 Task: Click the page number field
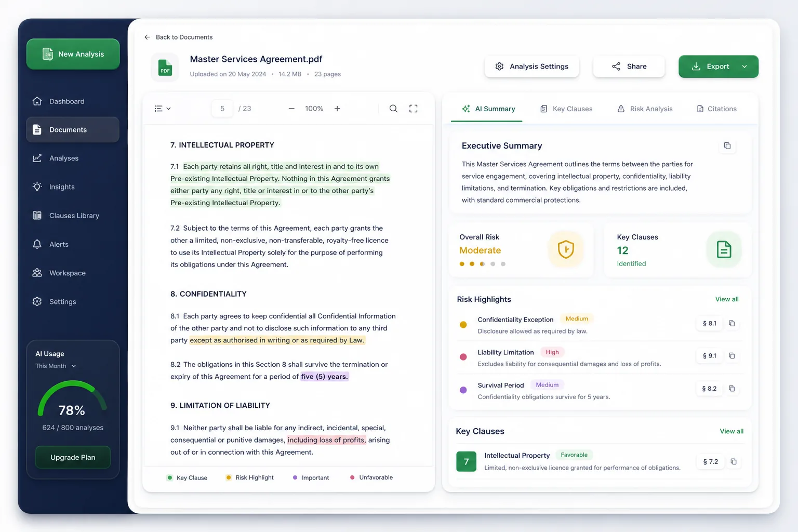pos(222,109)
